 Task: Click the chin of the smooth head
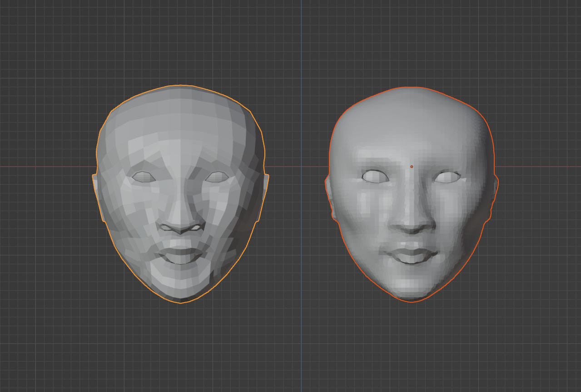pos(412,286)
